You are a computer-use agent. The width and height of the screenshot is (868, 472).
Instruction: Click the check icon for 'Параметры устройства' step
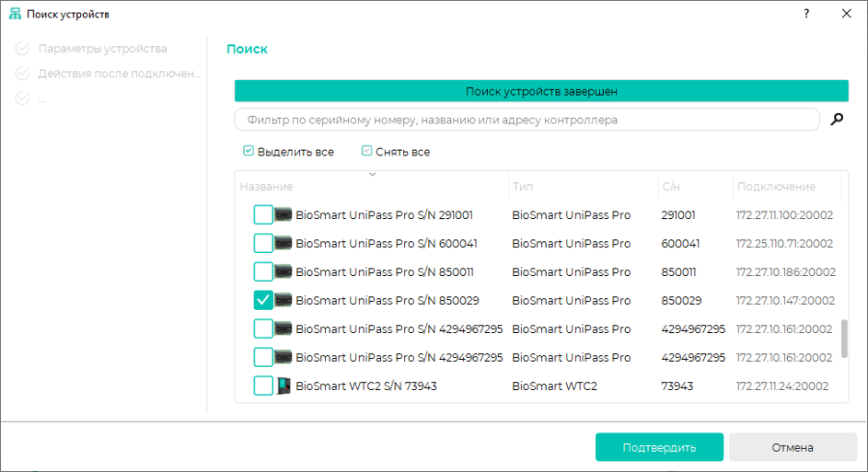[x=22, y=49]
